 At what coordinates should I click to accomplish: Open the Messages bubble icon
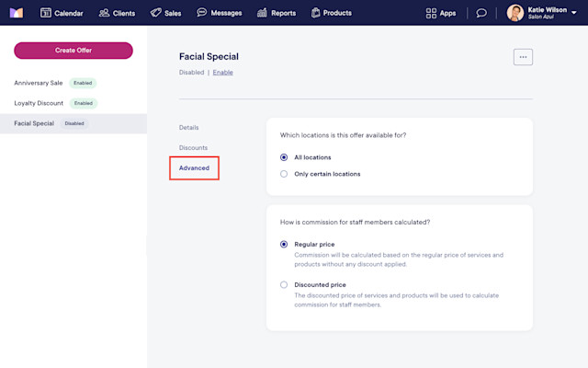tap(202, 12)
